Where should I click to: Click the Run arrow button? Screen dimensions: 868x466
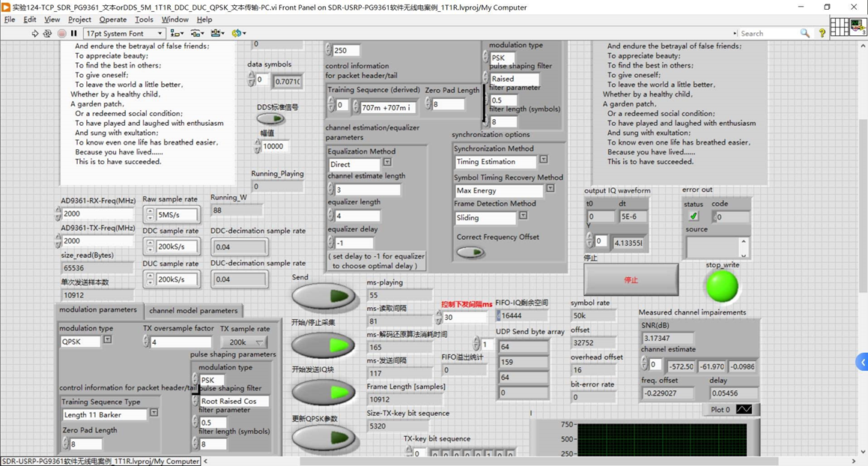tap(35, 33)
